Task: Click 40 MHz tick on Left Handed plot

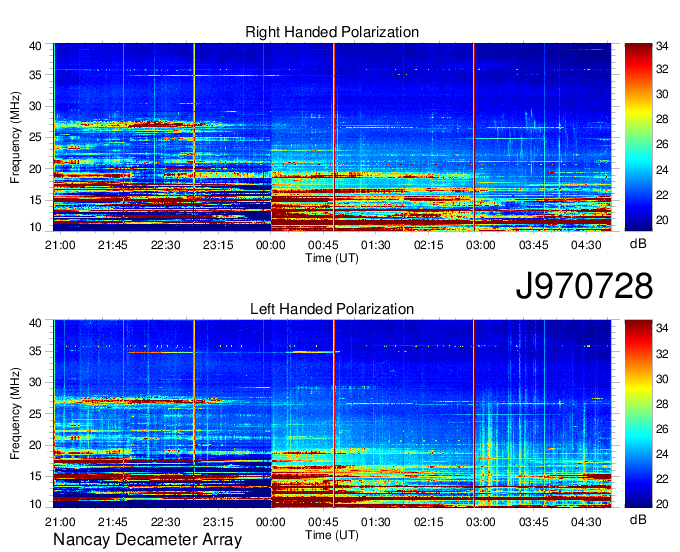Action: point(35,323)
